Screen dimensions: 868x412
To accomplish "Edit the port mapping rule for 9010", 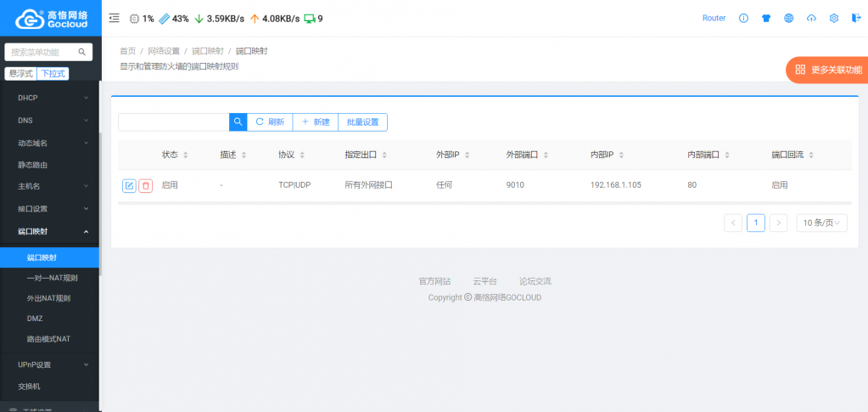I will tap(129, 185).
